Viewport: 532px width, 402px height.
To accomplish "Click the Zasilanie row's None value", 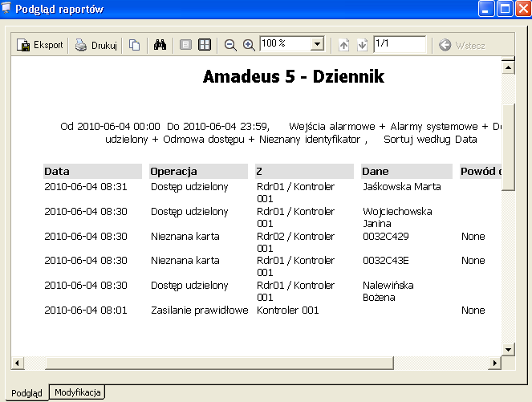I will coord(473,310).
